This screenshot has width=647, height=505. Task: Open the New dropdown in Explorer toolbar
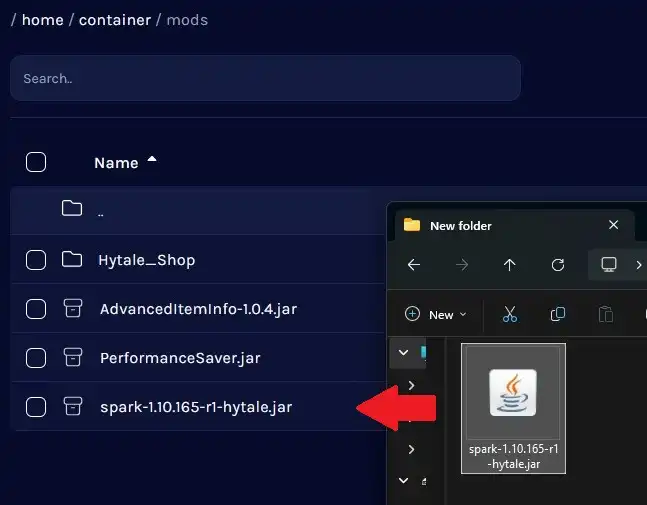coord(436,314)
